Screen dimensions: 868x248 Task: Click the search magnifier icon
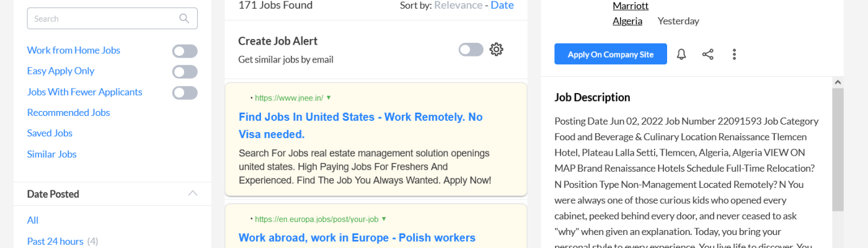[184, 19]
